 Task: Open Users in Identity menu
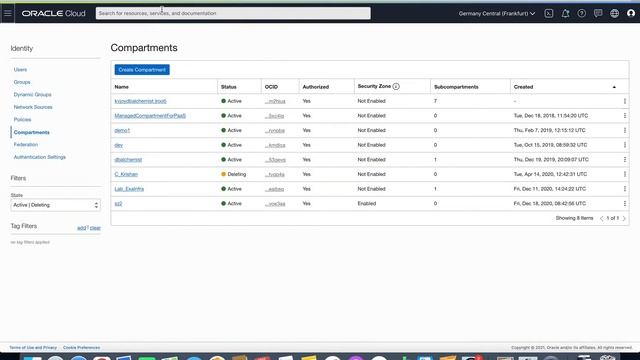point(20,69)
